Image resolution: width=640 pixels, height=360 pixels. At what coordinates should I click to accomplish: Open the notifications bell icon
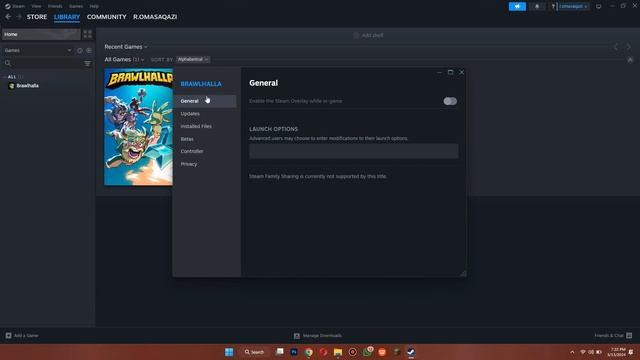537,6
